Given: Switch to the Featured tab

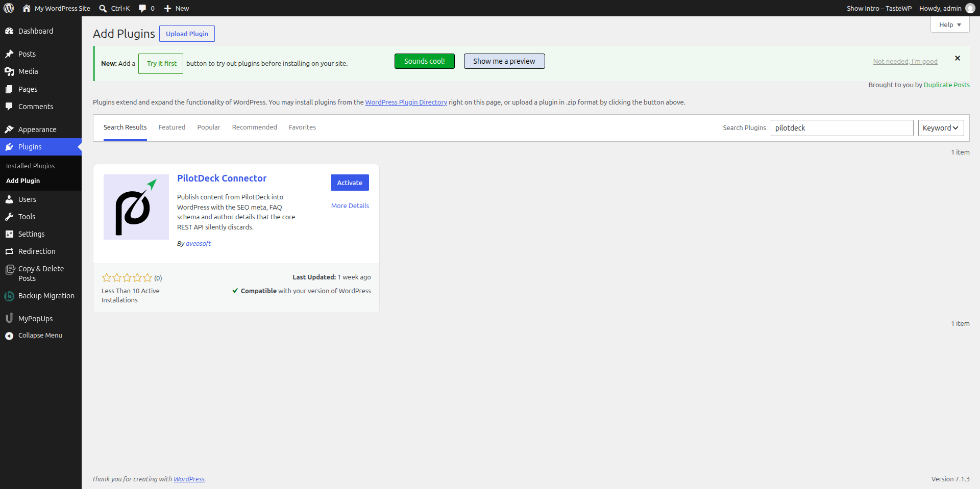Looking at the screenshot, I should click(172, 127).
